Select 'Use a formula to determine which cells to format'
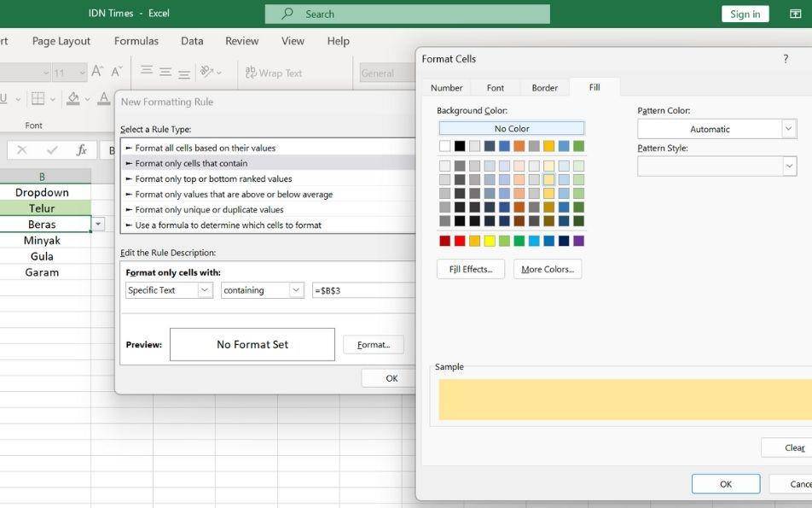Screen dimensions: 812x508 [x=268, y=225]
